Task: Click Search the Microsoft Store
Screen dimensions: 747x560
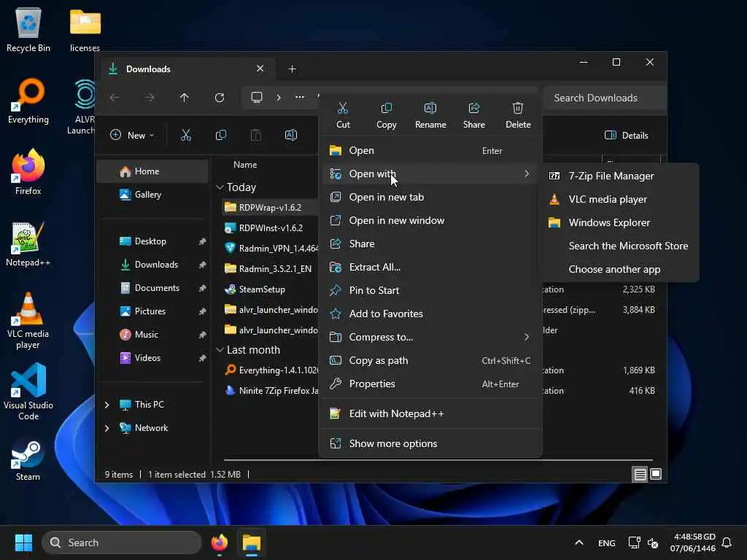Action: click(x=620, y=246)
